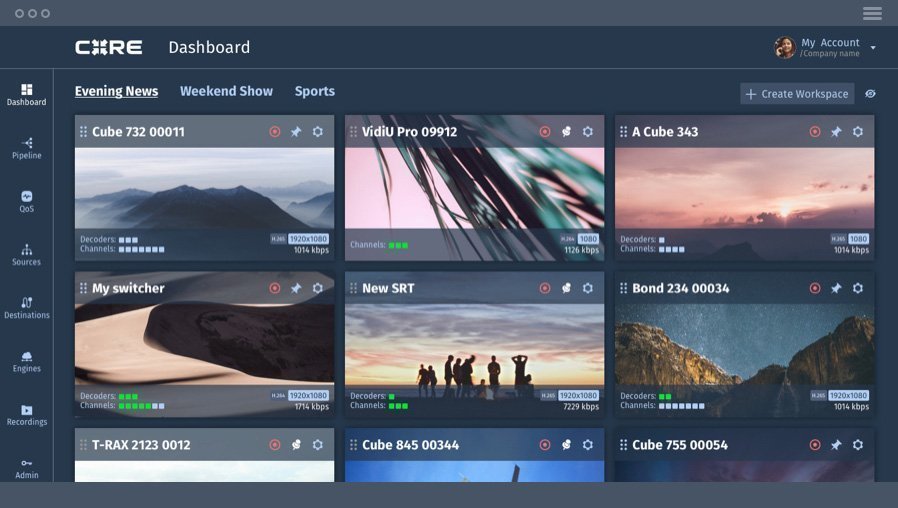
Task: Open the Dashboard sidebar item
Action: point(26,95)
